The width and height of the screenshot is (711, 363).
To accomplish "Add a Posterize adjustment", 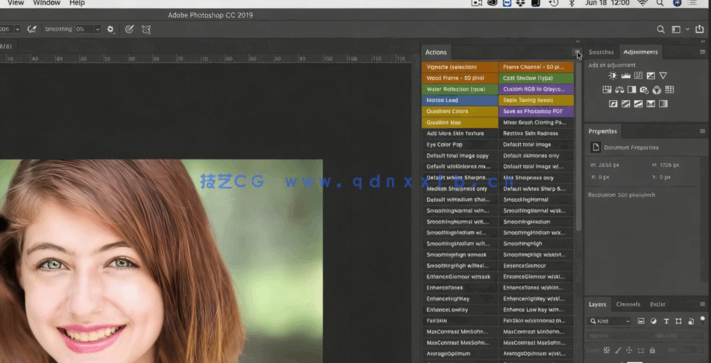I will point(626,104).
